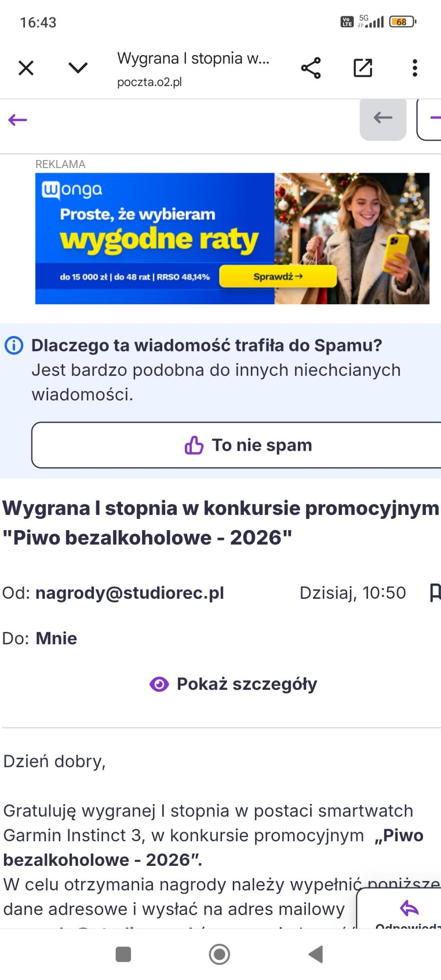Open the three-dot overflow menu
This screenshot has width=441, height=980.
click(x=415, y=68)
